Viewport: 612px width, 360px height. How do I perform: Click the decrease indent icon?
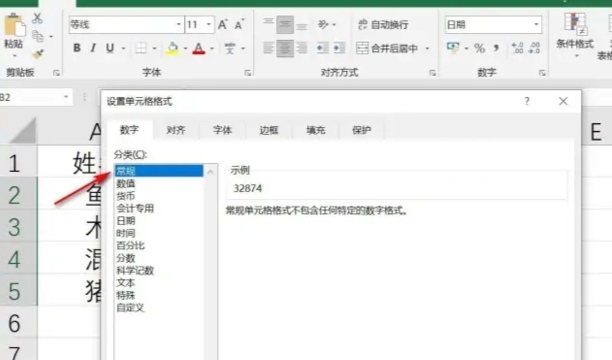click(x=322, y=48)
